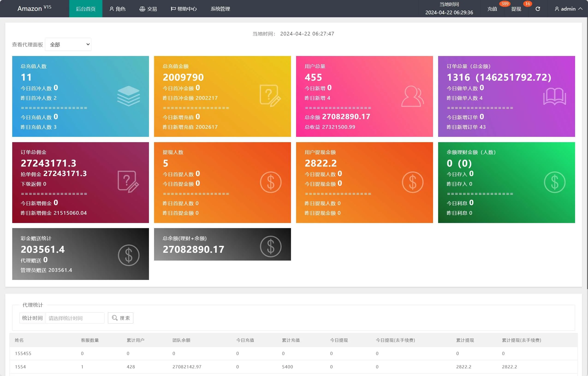The height and width of the screenshot is (376, 588).
Task: Switch to the 后台首页 tab
Action: (x=86, y=9)
